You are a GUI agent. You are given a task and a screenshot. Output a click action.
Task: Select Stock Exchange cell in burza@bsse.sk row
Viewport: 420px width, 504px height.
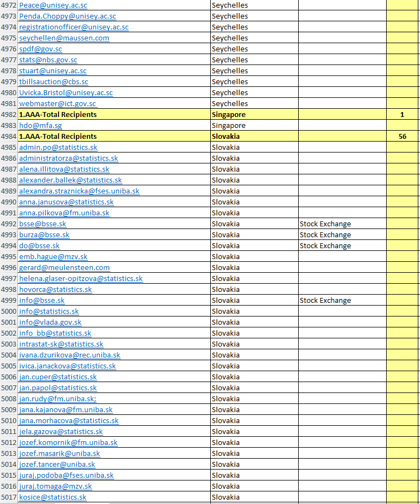coord(342,235)
